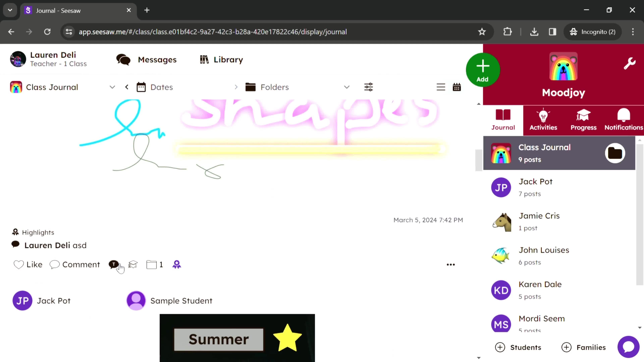
Task: Click the Comment icon on post
Action: click(54, 264)
